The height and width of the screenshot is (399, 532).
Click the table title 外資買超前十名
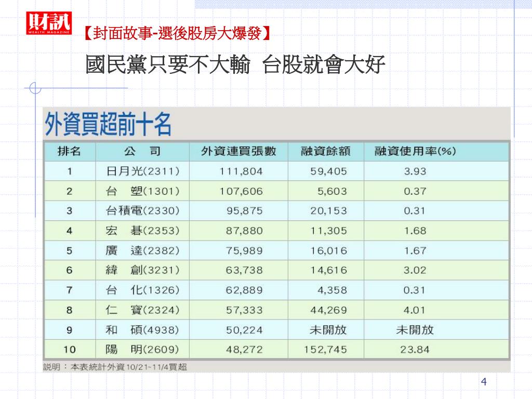(x=108, y=124)
